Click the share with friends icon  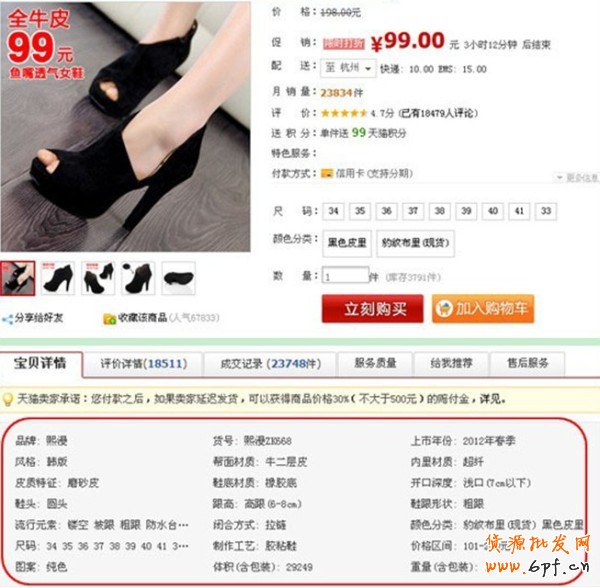tap(7, 319)
